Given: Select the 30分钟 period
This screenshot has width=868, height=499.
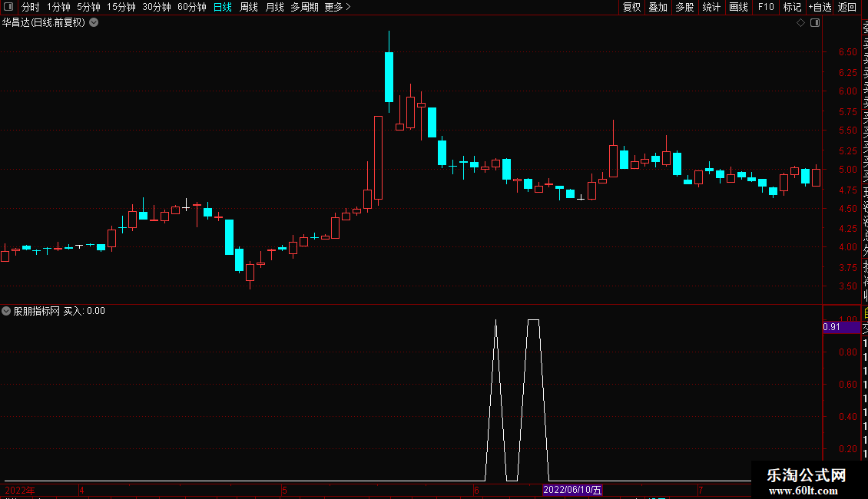Looking at the screenshot, I should point(156,7).
